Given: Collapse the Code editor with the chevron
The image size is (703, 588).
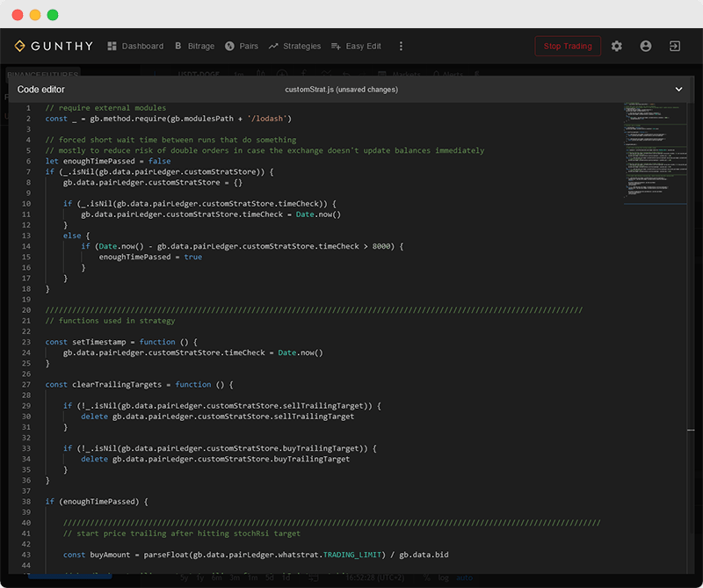Looking at the screenshot, I should click(678, 90).
